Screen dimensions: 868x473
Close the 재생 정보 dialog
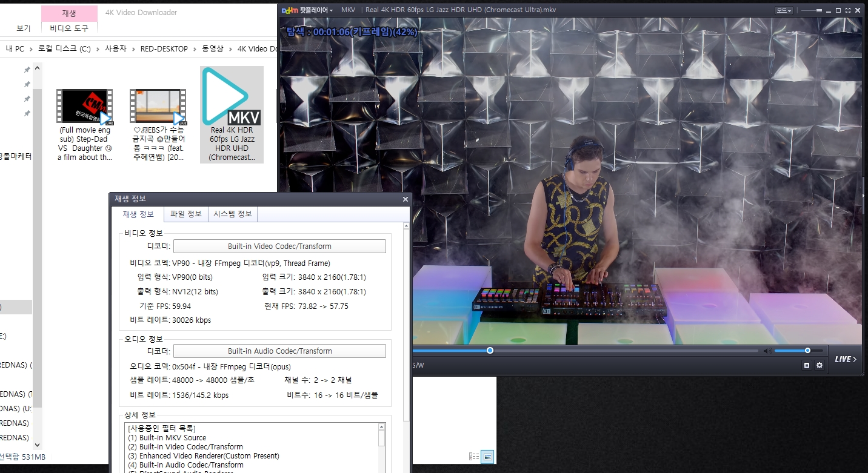[406, 199]
